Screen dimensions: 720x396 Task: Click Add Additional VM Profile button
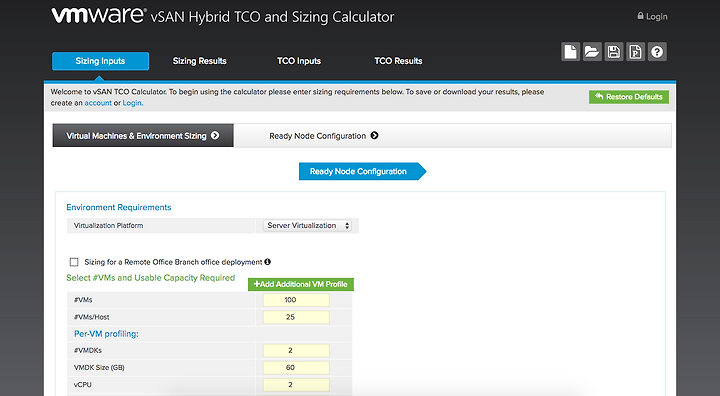click(301, 284)
